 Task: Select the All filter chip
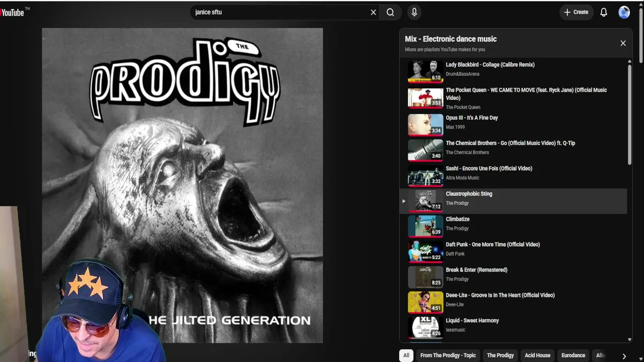click(x=406, y=355)
